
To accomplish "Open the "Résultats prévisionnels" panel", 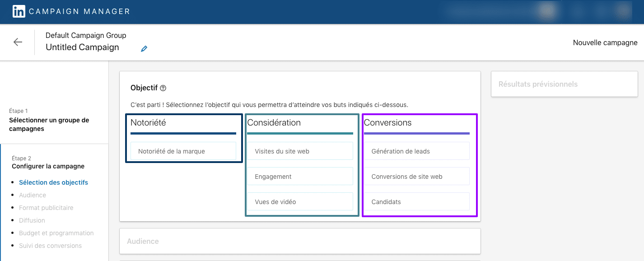I will (x=564, y=84).
